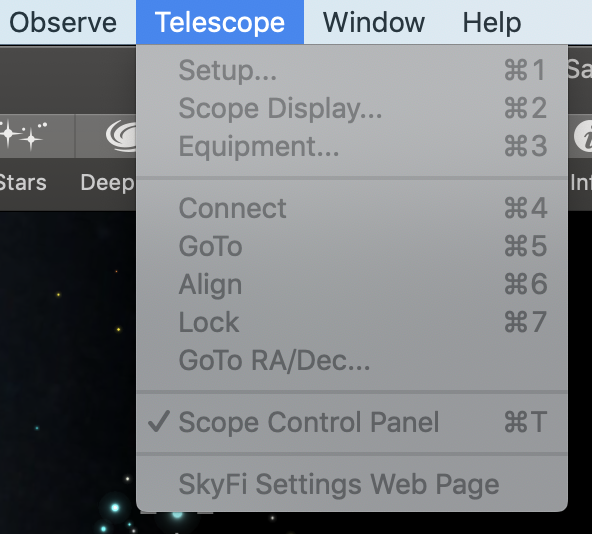The width and height of the screenshot is (592, 534).
Task: Open the Observe menu
Action: tap(63, 22)
